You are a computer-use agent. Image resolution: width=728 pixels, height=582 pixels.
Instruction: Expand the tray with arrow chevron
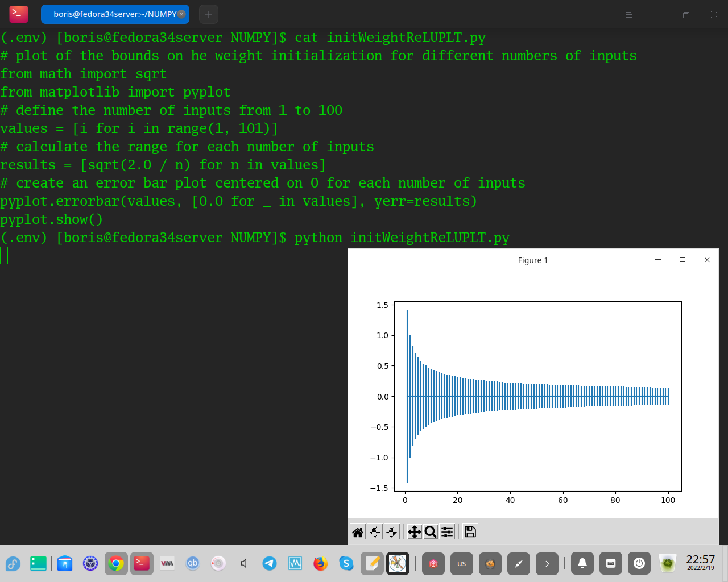pos(547,564)
